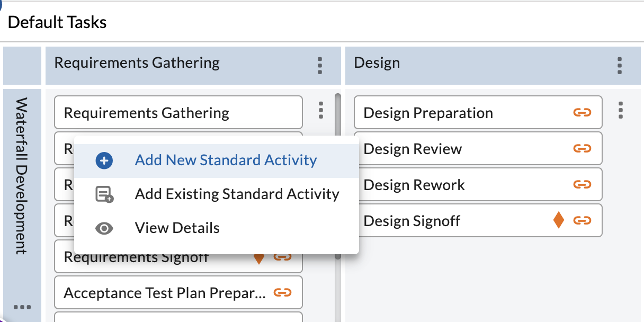644x322 pixels.
Task: Select View Details from the context menu
Action: pyautogui.click(x=177, y=228)
